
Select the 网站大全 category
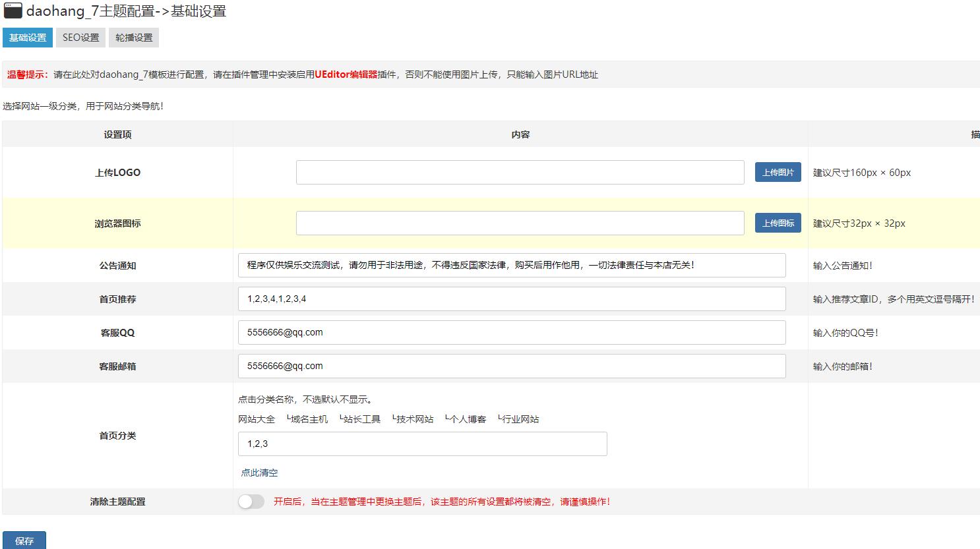point(257,419)
